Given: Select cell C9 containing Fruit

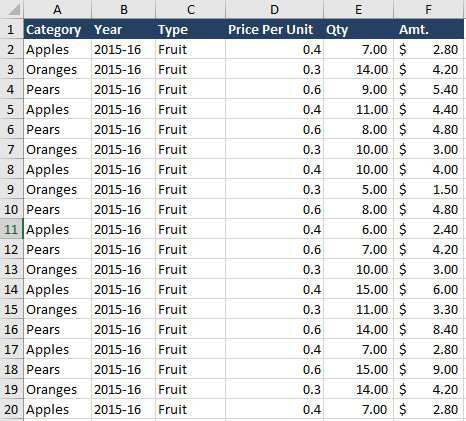Looking at the screenshot, I should [x=190, y=189].
